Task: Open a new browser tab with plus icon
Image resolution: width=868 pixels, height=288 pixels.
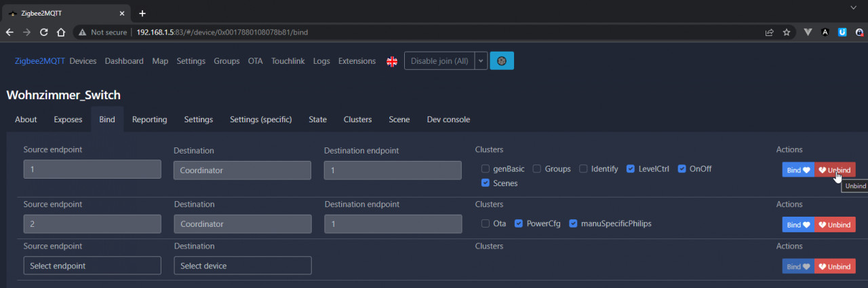Action: [142, 13]
